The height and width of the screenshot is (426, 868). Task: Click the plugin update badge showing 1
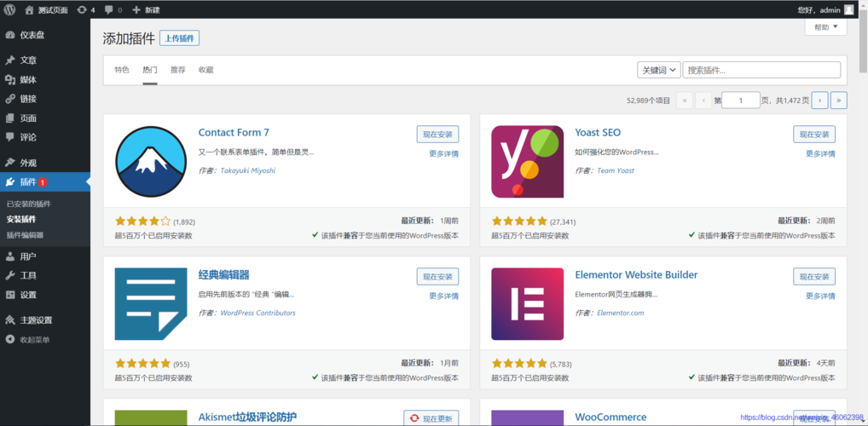pyautogui.click(x=43, y=182)
